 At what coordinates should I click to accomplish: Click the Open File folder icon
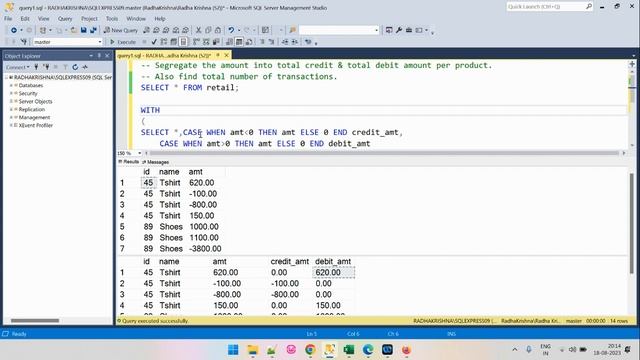point(73,30)
